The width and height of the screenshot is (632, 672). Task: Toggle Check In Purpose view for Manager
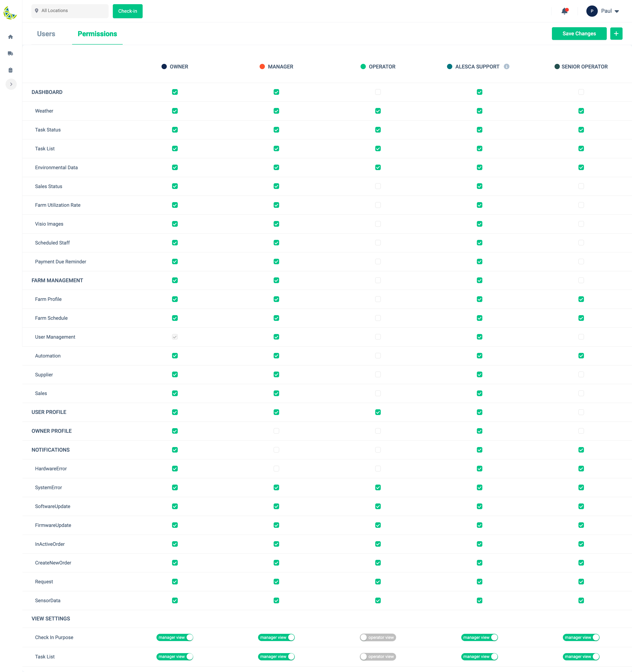click(276, 638)
